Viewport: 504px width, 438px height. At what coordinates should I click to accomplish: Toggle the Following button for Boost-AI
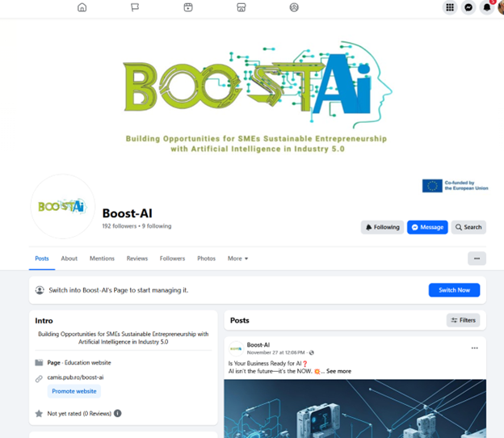(382, 227)
